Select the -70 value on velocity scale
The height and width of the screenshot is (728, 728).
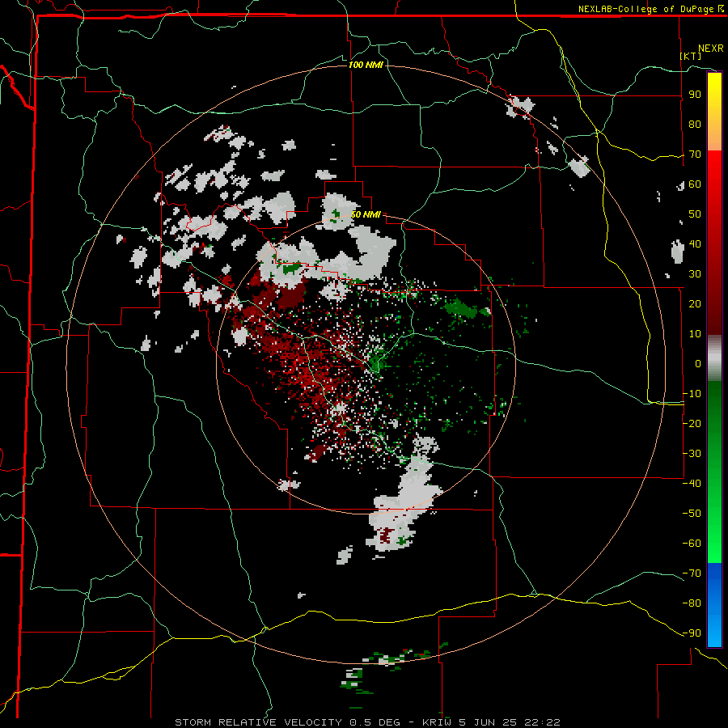pos(692,573)
